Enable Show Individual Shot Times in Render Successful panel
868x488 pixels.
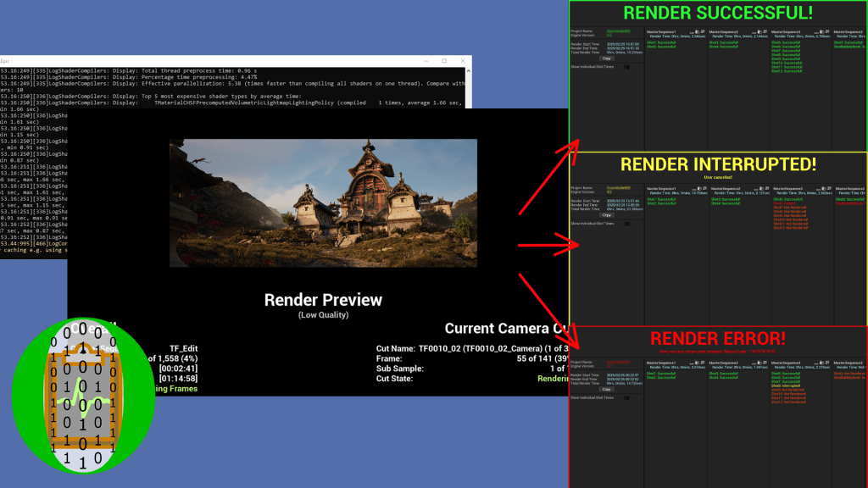(628, 66)
